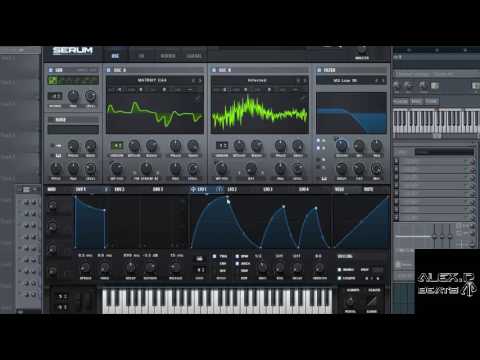The image size is (480, 360).
Task: Switch to the FX tab
Action: click(x=141, y=56)
